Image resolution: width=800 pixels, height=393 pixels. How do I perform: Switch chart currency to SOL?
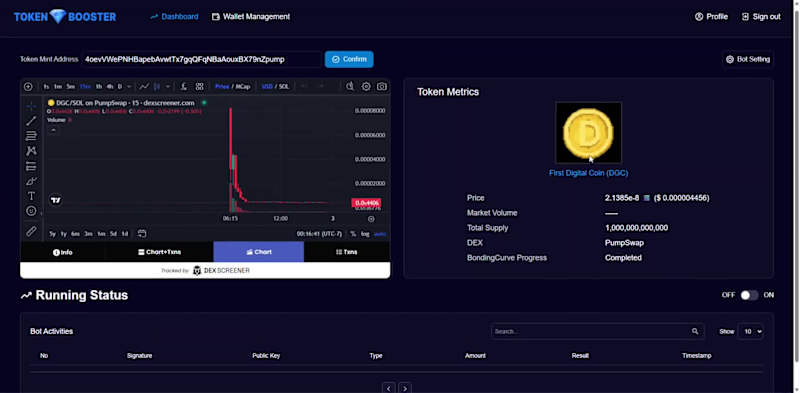click(x=284, y=87)
